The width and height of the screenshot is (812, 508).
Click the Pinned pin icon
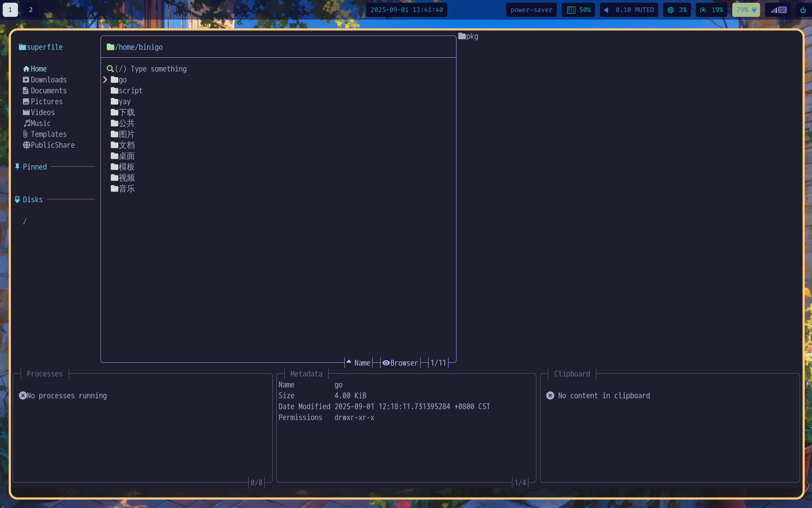point(17,167)
